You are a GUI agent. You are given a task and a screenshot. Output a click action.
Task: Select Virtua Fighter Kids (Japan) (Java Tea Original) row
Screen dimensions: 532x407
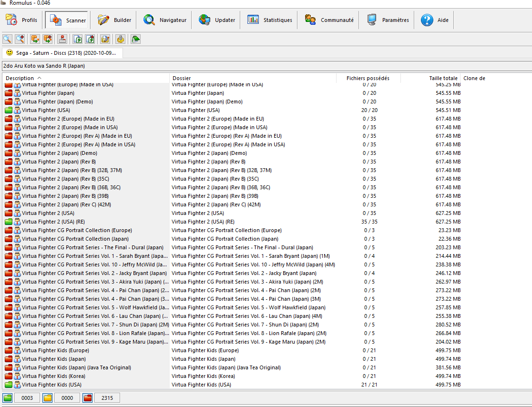[x=266, y=367]
